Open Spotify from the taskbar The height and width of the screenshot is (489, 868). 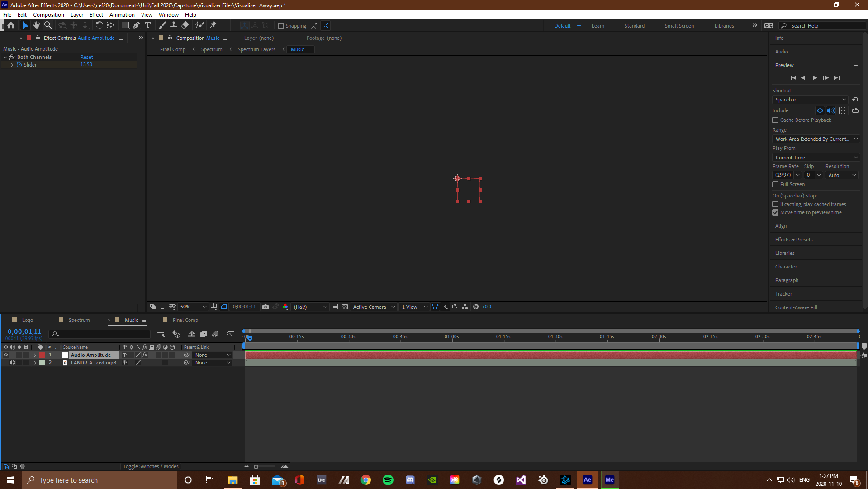(x=388, y=480)
